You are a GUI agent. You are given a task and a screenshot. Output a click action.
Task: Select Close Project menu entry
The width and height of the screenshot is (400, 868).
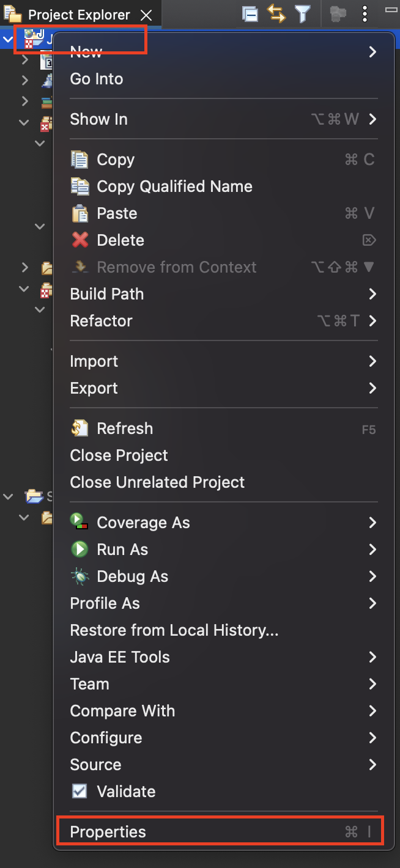[x=119, y=455]
